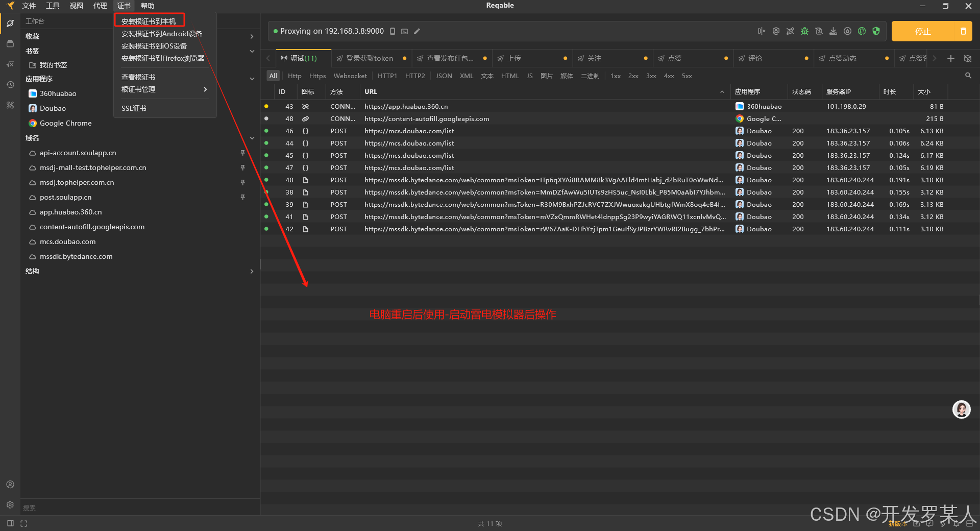
Task: Toggle the green globe system proxy icon
Action: coord(862,31)
